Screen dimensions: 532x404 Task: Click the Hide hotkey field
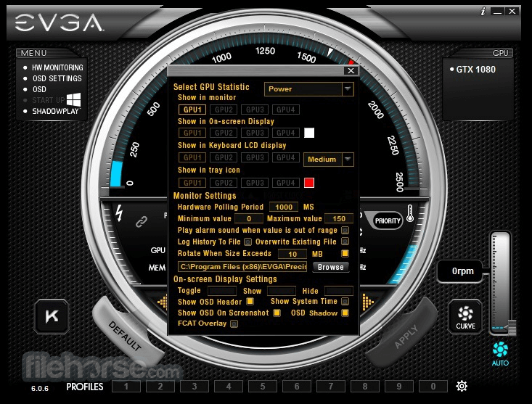(x=339, y=291)
